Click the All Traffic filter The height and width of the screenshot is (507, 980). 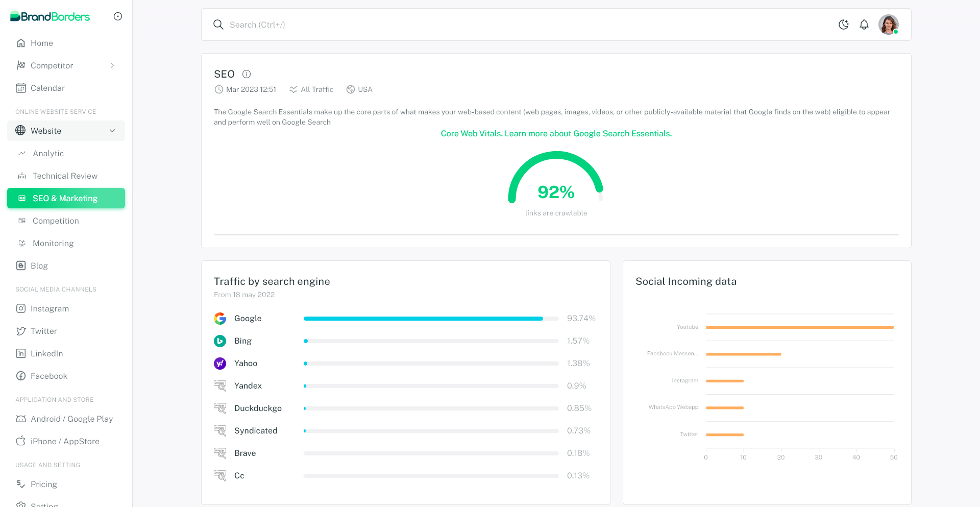coord(311,89)
